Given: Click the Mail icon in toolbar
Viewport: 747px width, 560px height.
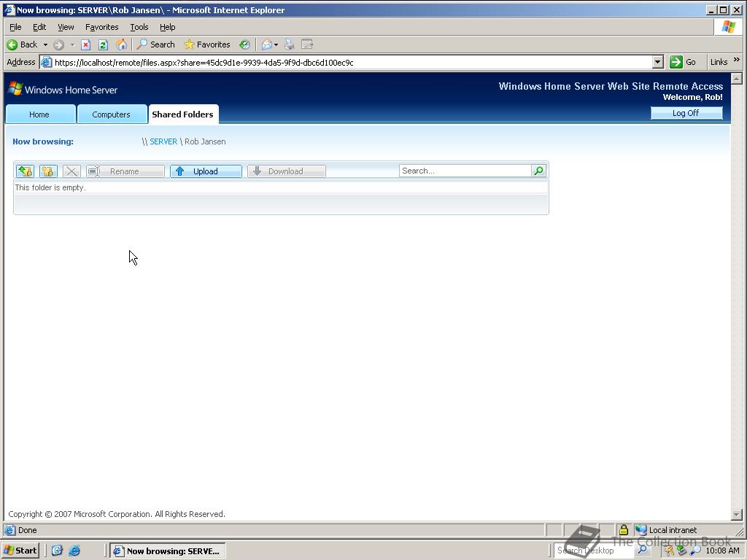Looking at the screenshot, I should [x=266, y=44].
